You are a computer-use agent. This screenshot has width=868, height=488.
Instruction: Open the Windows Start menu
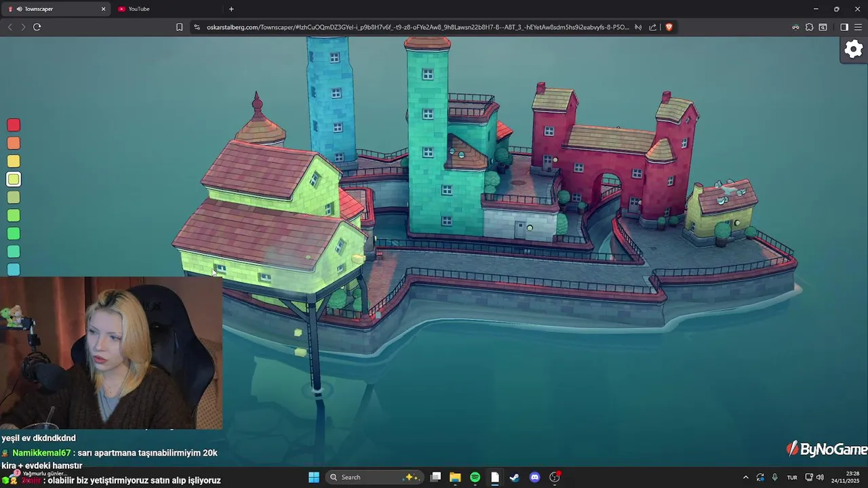click(x=314, y=477)
